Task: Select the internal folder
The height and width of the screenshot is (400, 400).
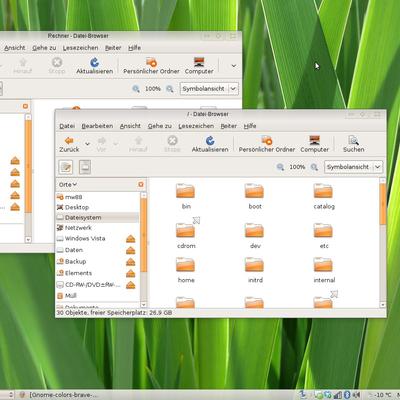Action: 324,270
